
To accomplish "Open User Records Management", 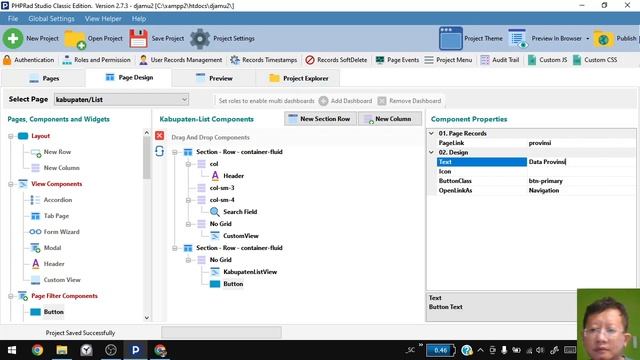I will point(181,60).
